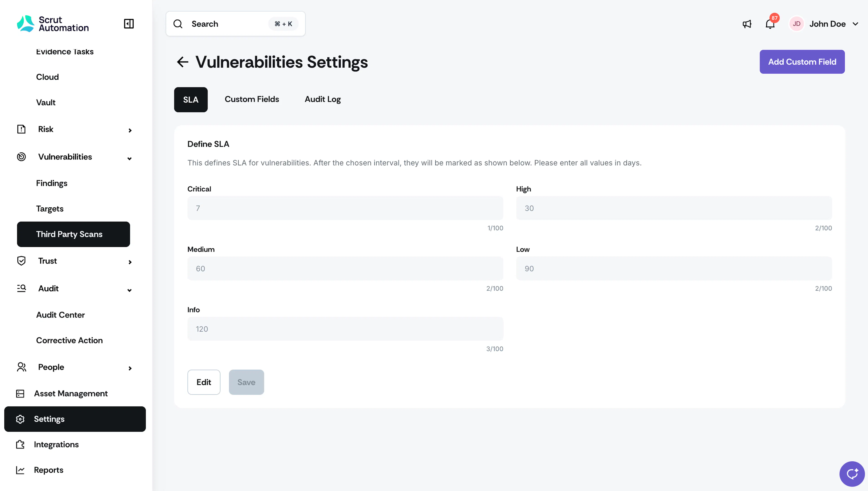
Task: Click the Asset Management icon
Action: tap(20, 394)
